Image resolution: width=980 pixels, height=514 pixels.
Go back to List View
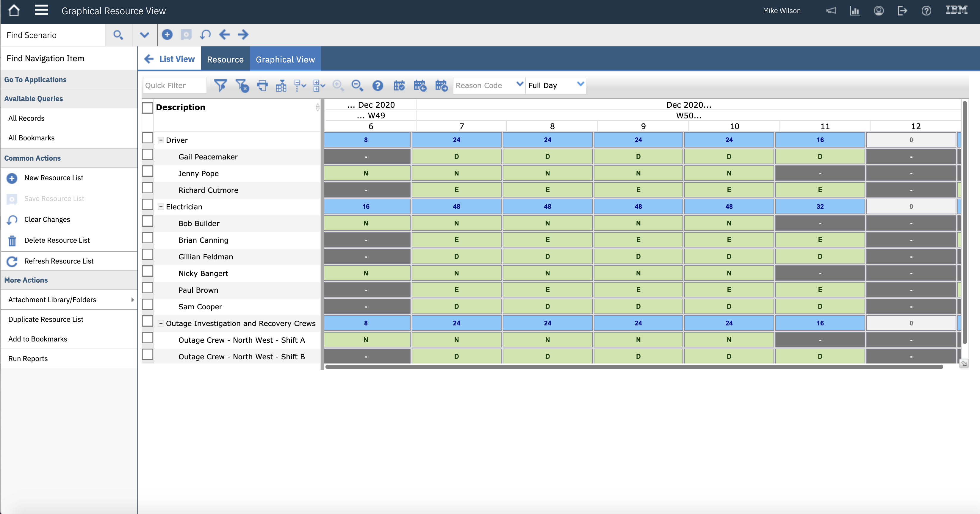tap(170, 59)
